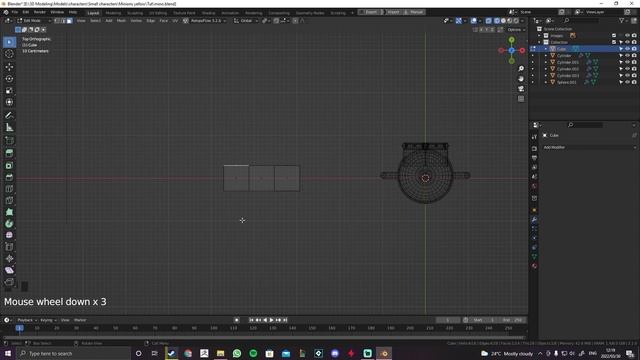Select the Transform tool
Image resolution: width=640 pixels, height=360 pixels.
9,102
